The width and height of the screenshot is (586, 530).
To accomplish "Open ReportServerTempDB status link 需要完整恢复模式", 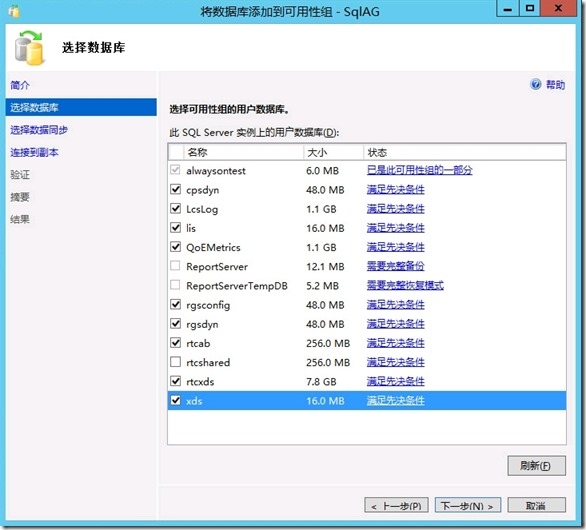I will pos(405,286).
